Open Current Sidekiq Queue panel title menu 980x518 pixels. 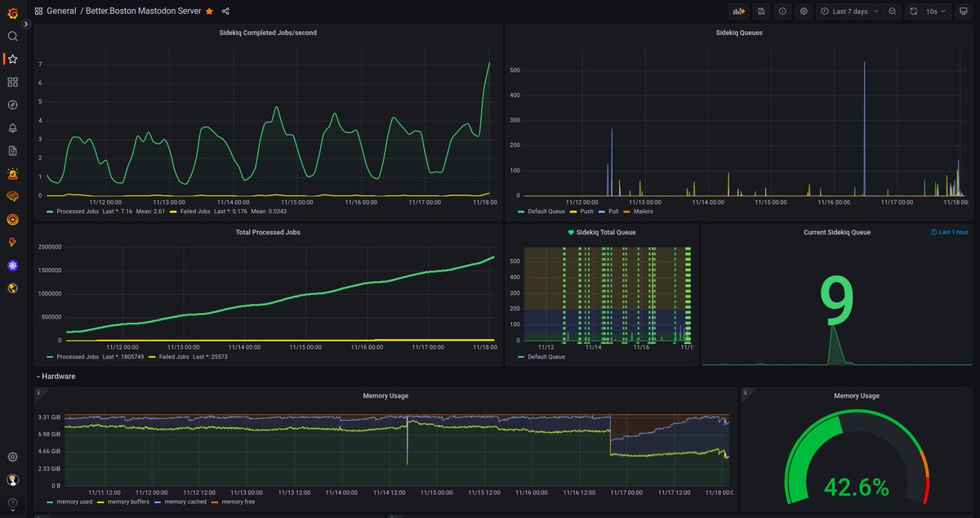tap(837, 232)
